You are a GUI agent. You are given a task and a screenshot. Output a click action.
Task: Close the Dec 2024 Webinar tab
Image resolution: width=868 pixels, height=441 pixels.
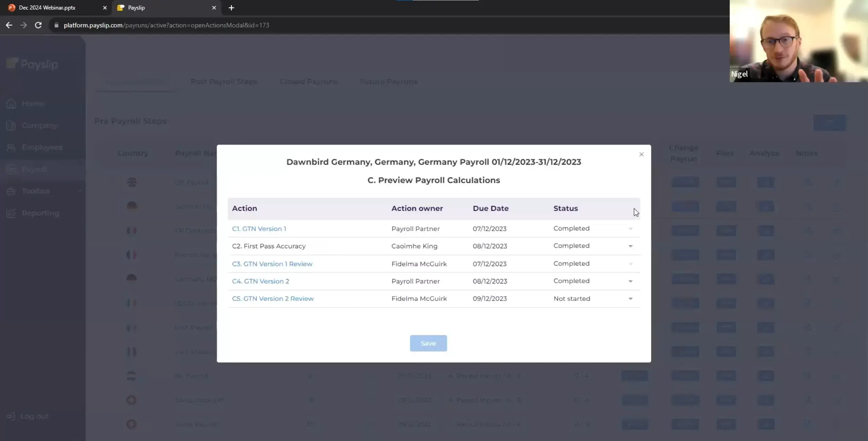pos(105,8)
